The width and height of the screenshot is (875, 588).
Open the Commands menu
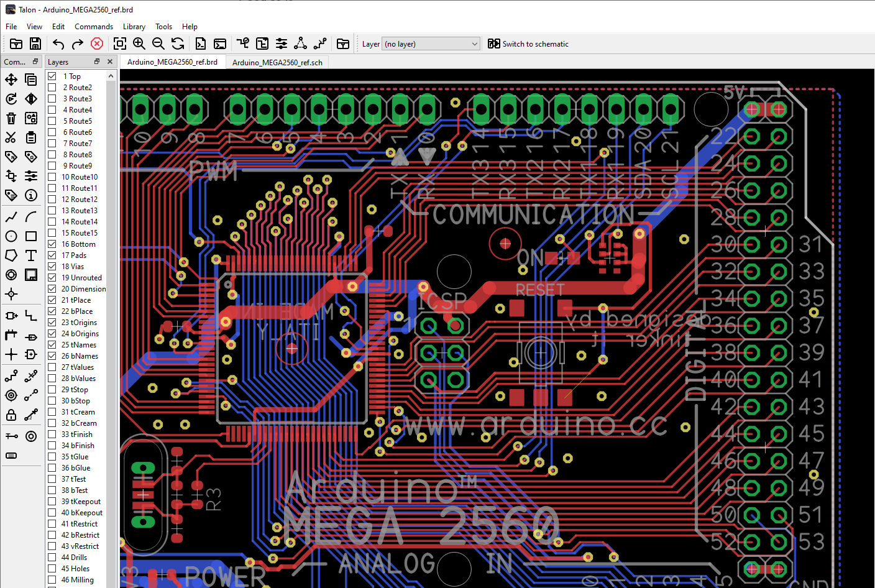pyautogui.click(x=94, y=27)
